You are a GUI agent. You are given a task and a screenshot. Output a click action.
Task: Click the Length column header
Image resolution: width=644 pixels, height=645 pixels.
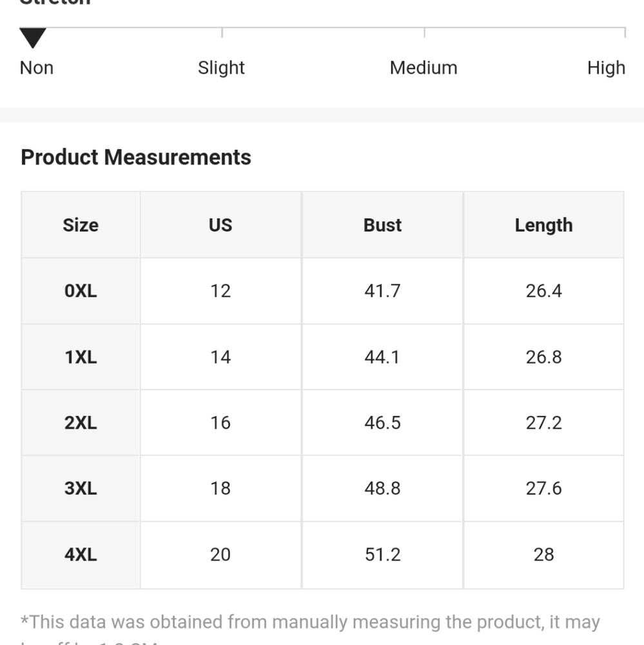tap(543, 225)
